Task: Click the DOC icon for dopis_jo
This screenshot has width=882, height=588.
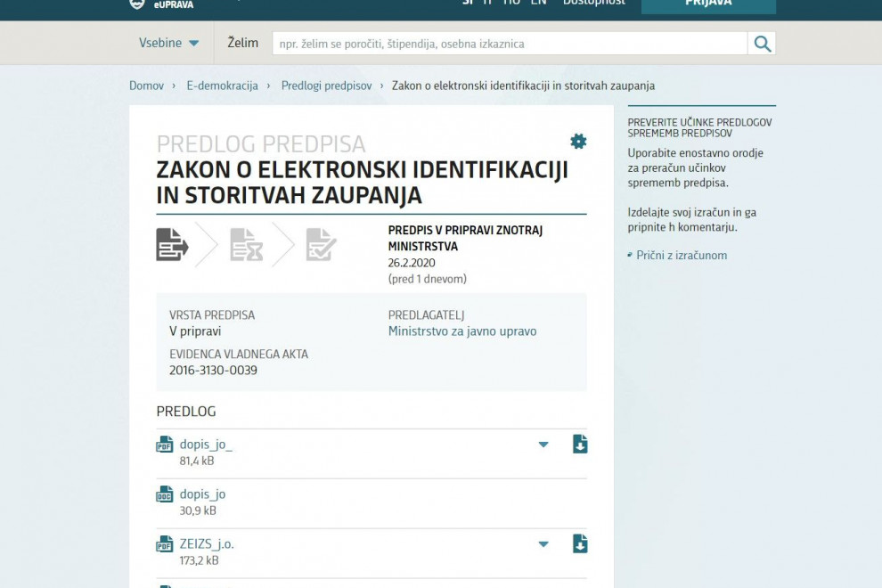Action: pos(164,494)
